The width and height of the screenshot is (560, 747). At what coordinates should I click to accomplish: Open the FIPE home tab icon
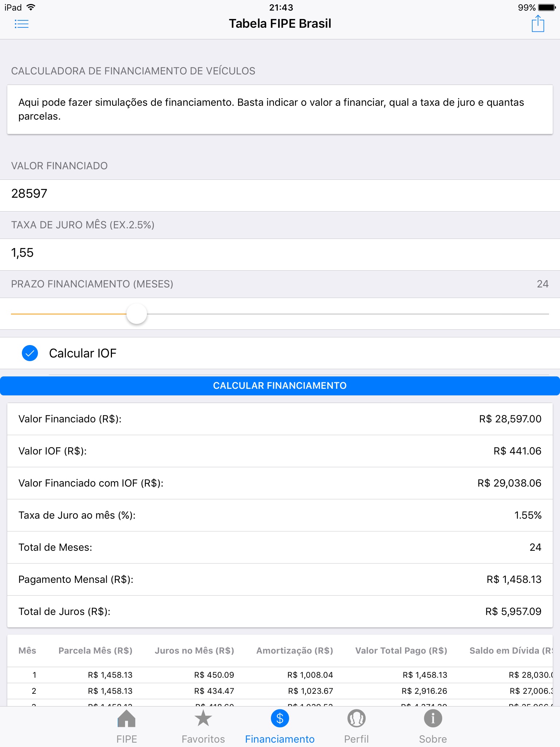click(x=127, y=726)
